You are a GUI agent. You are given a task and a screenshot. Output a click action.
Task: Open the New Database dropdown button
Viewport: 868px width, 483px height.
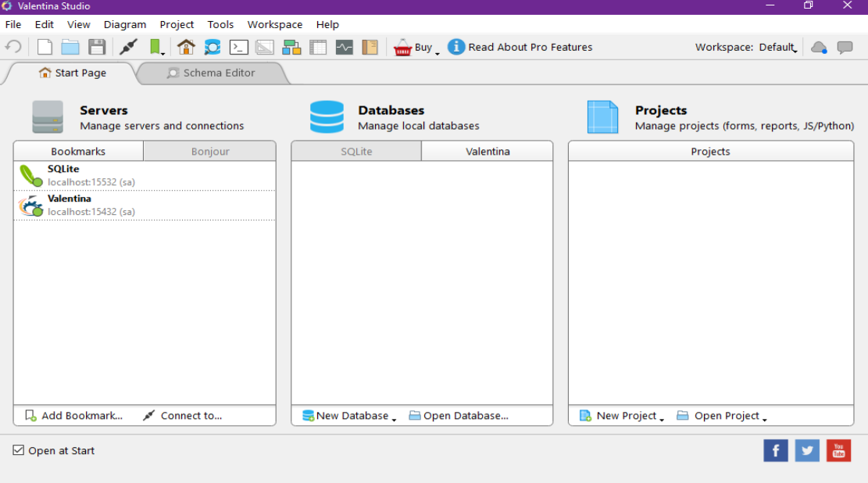pos(349,416)
